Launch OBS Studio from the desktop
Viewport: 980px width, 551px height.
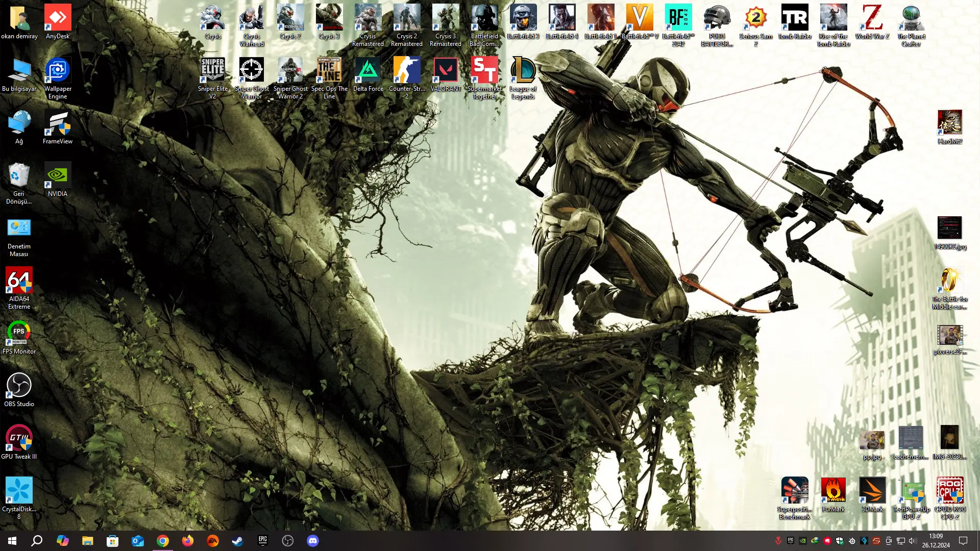point(19,390)
